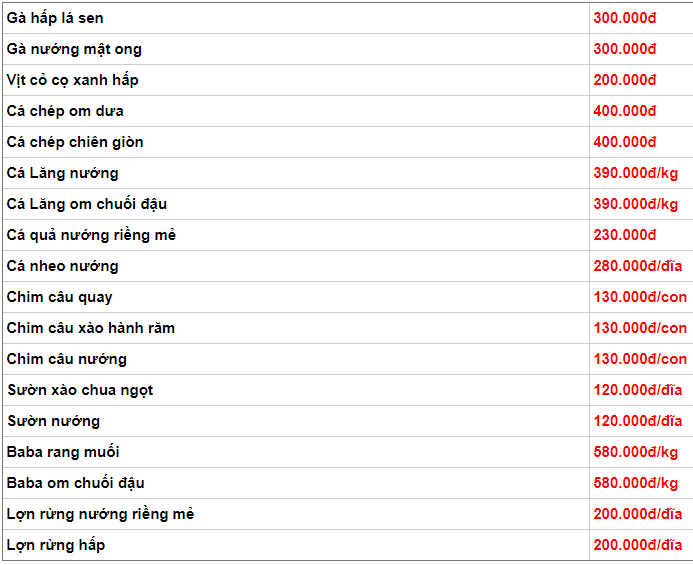Click the 'Sườn nướng' dish name
Screen dimensions: 693x565
coord(54,421)
